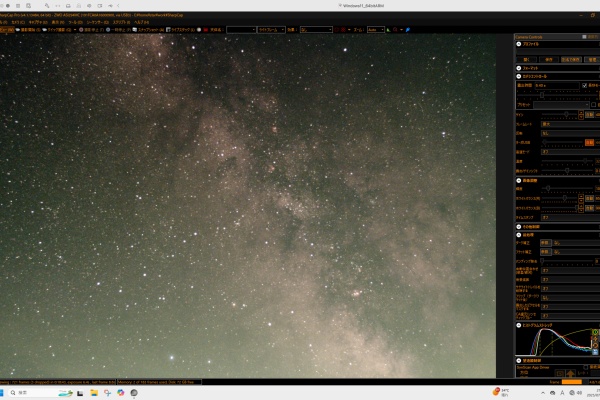600x400 pixels.
Task: Click the red reticule overlay icon in toolbar
Action: 343,29
